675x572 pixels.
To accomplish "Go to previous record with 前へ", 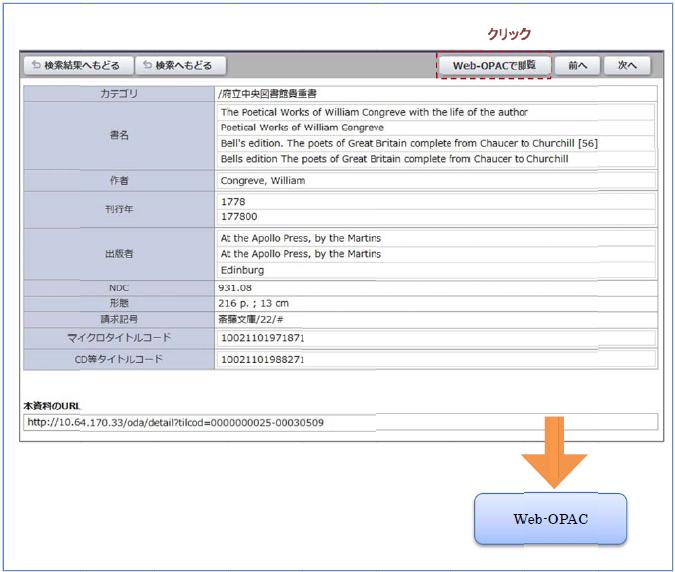I will pyautogui.click(x=577, y=66).
